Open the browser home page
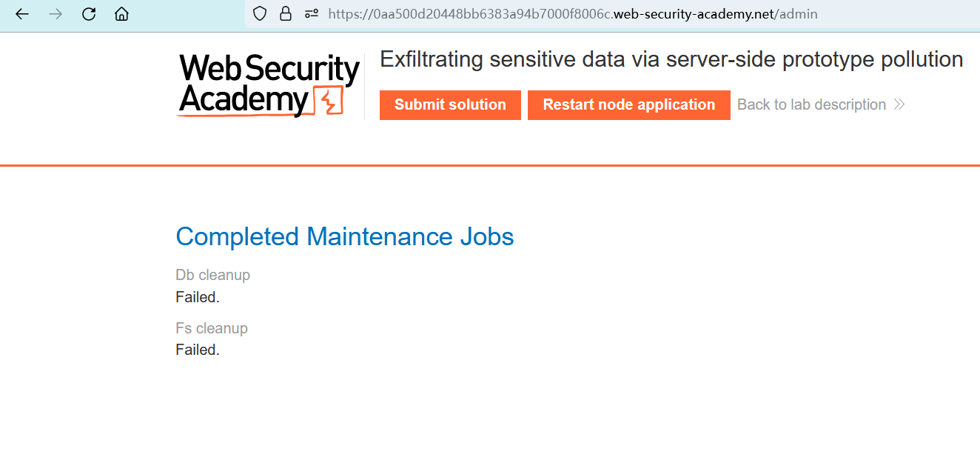Viewport: 980px width, 466px height. point(122,14)
